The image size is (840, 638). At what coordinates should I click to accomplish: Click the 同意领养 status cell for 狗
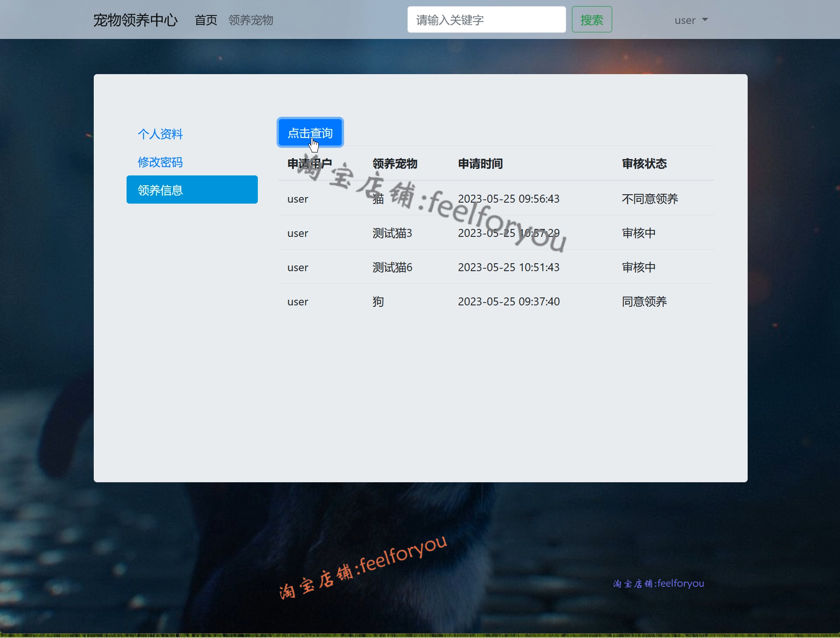click(x=644, y=302)
